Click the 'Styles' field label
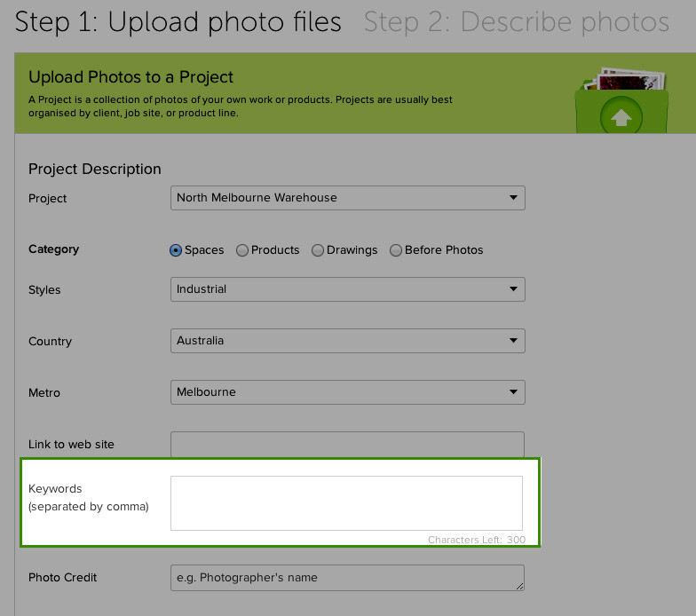Screen dimensions: 696x616 coord(44,289)
